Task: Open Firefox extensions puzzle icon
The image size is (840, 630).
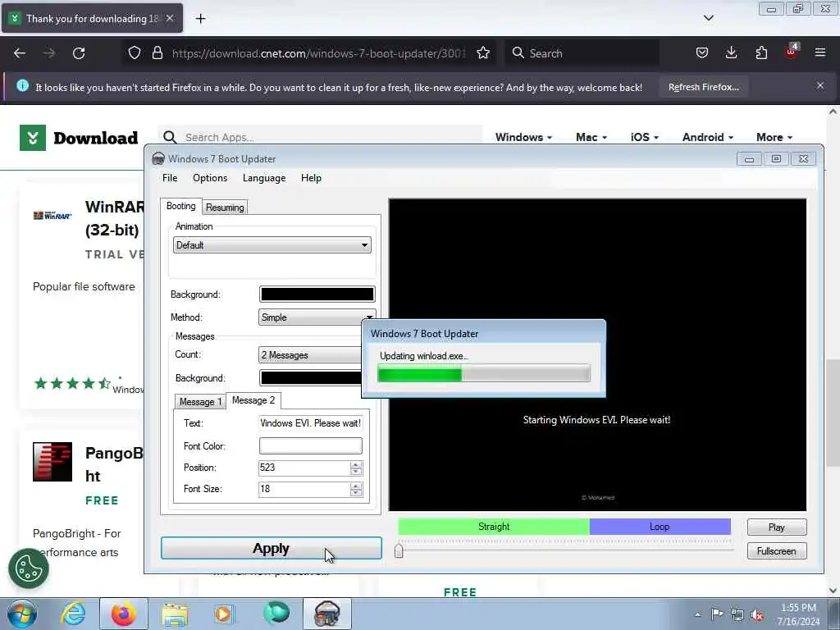Action: click(x=761, y=52)
